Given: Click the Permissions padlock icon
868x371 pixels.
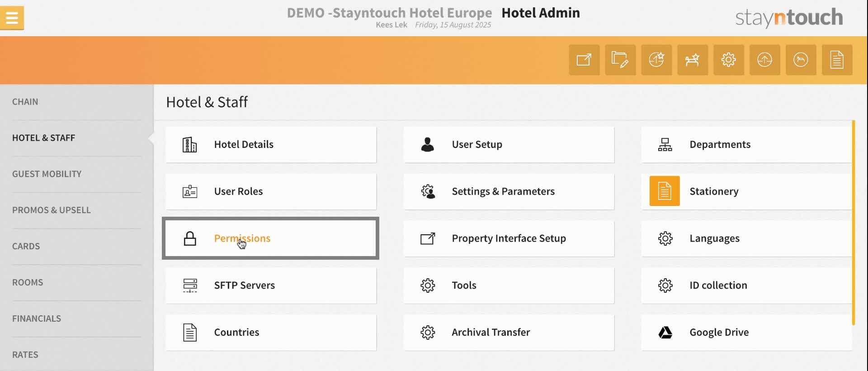Looking at the screenshot, I should tap(190, 238).
